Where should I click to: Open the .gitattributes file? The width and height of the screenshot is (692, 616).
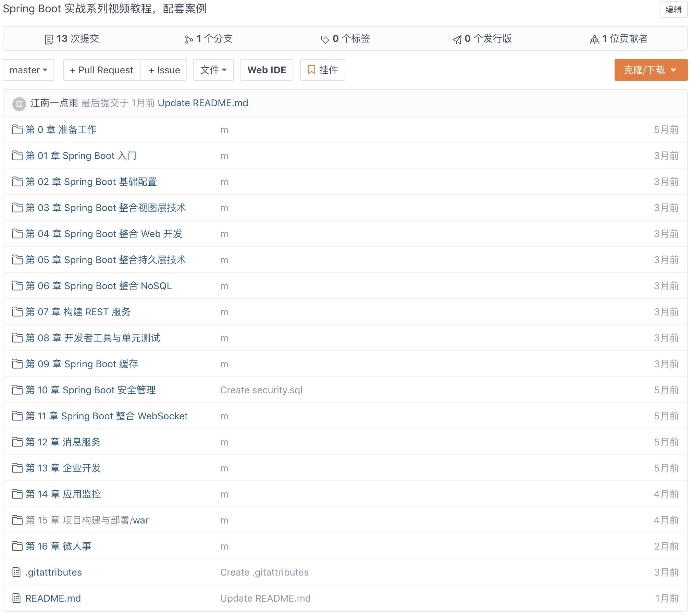[54, 572]
